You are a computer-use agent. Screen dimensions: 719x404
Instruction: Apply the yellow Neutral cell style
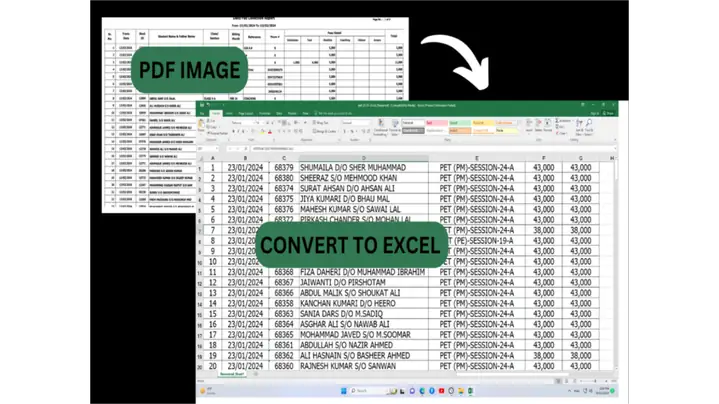coord(483,123)
